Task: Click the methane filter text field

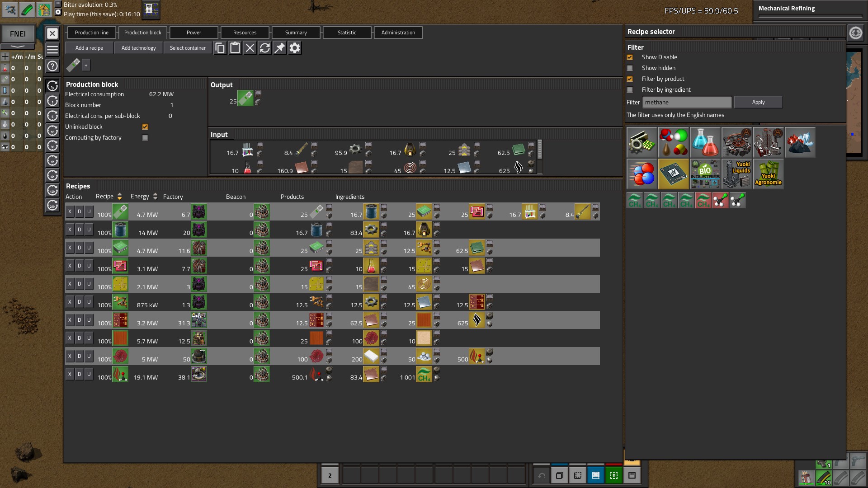Action: 686,103
